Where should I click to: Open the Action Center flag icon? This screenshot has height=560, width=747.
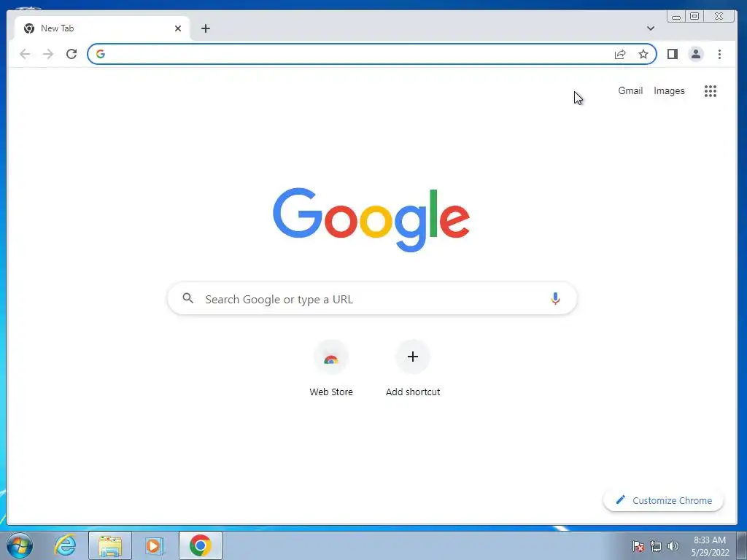coord(638,546)
